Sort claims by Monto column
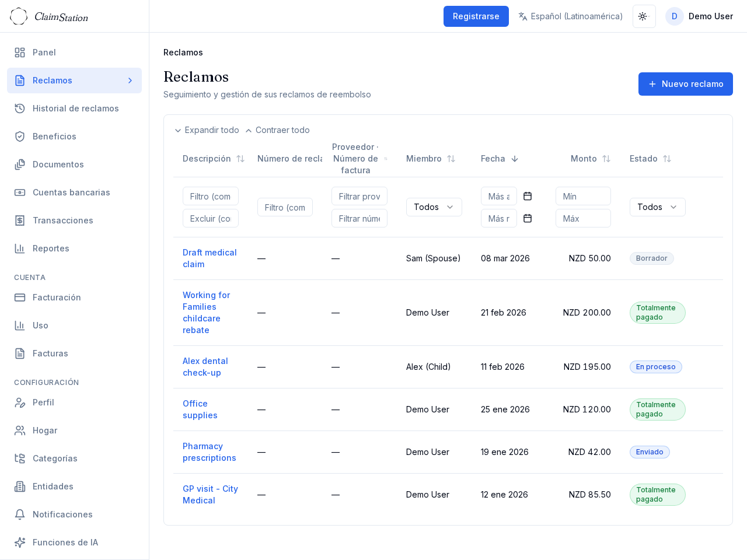This screenshot has height=560, width=747. 606,159
